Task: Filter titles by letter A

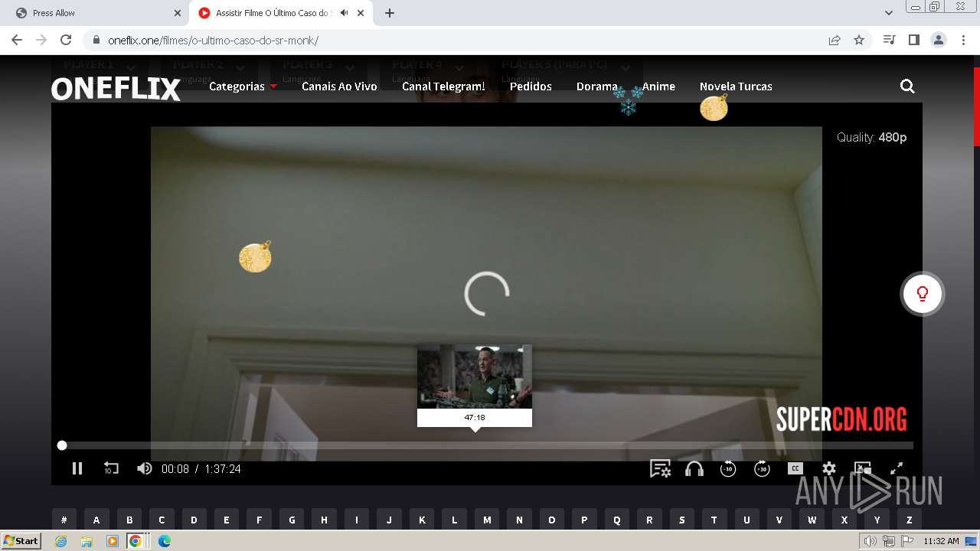Action: coord(96,520)
